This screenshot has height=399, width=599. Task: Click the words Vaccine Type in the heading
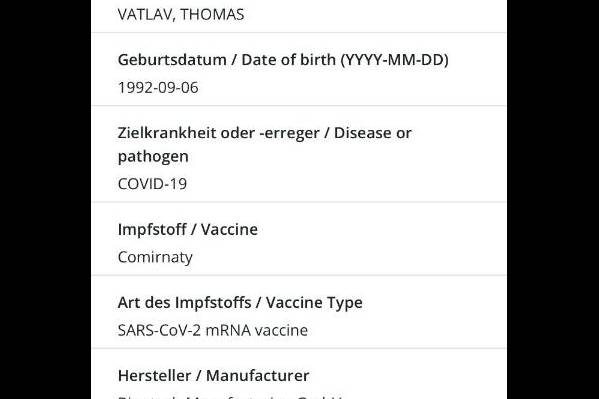(314, 303)
